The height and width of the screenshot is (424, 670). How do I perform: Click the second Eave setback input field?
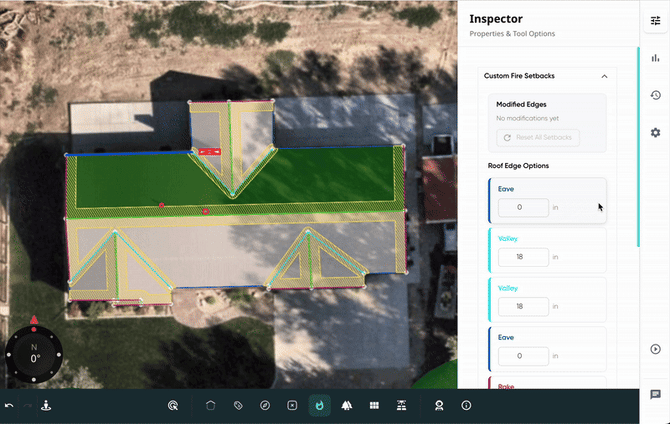coord(524,355)
